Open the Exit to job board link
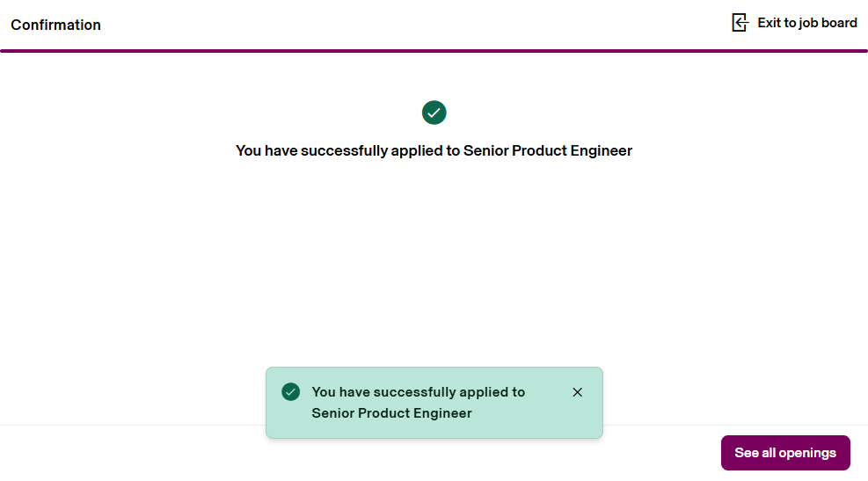Image resolution: width=868 pixels, height=481 pixels. tap(806, 23)
